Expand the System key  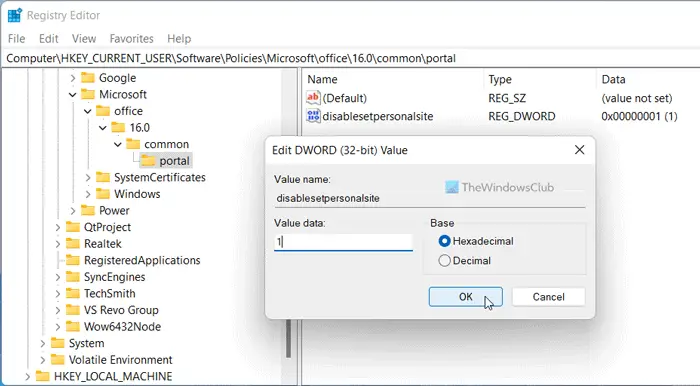[x=42, y=343]
